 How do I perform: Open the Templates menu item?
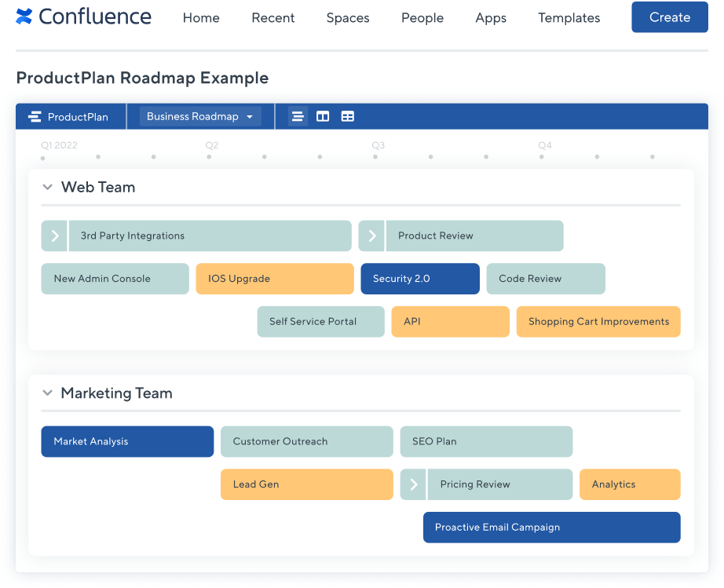(569, 17)
